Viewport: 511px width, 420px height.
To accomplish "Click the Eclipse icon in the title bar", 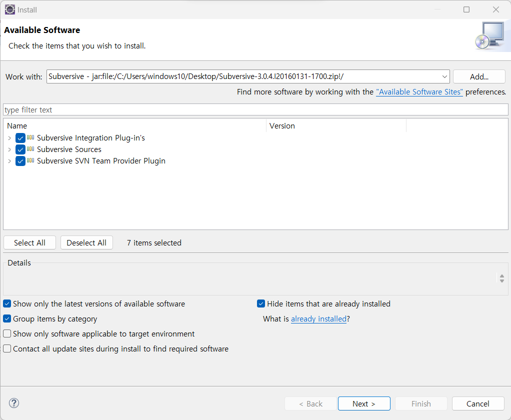I will point(10,10).
